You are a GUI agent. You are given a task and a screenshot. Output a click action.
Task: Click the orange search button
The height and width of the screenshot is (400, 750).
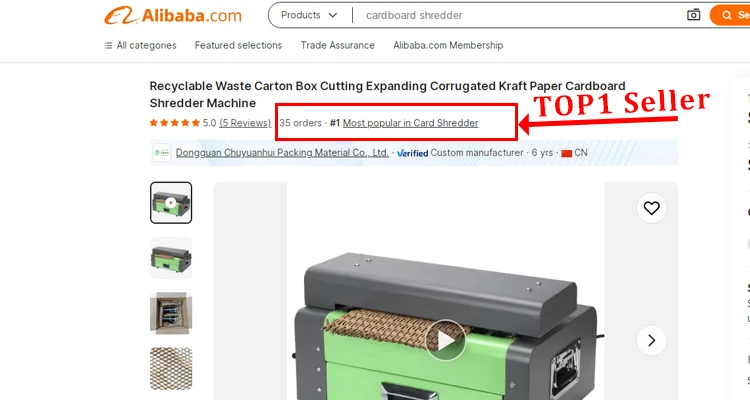point(730,15)
